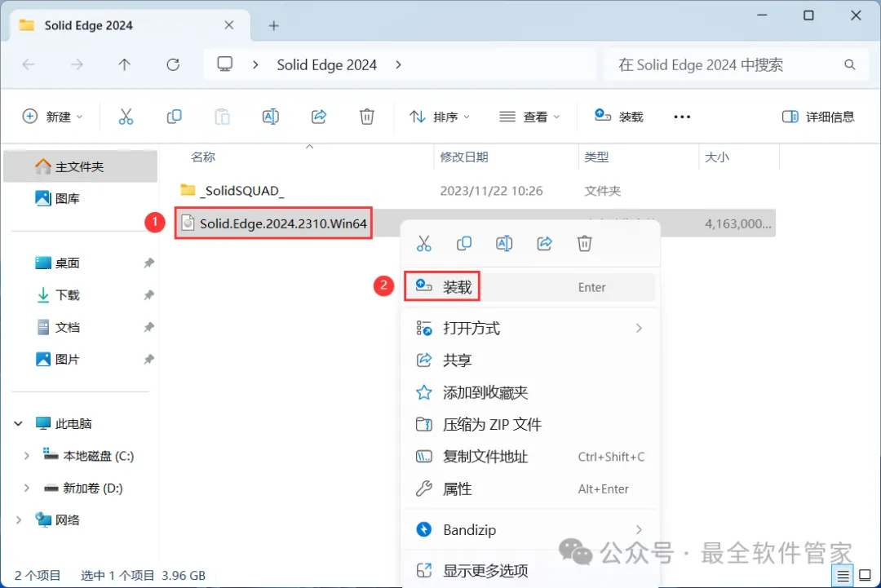Open 图库 in the sidebar

(x=80, y=198)
